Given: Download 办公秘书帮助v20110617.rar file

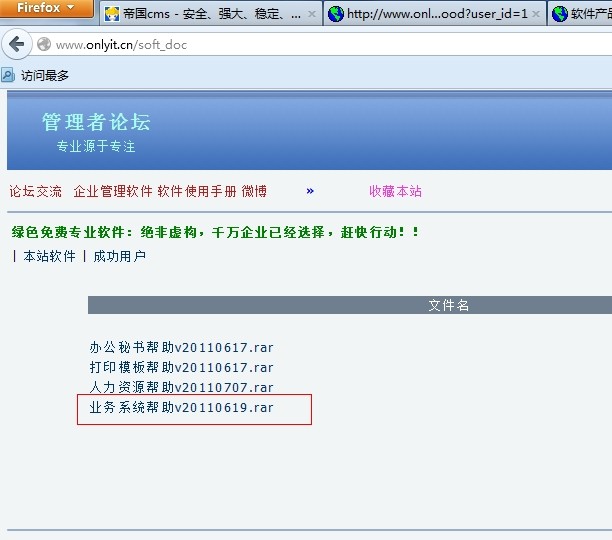Looking at the screenshot, I should pyautogui.click(x=181, y=348).
